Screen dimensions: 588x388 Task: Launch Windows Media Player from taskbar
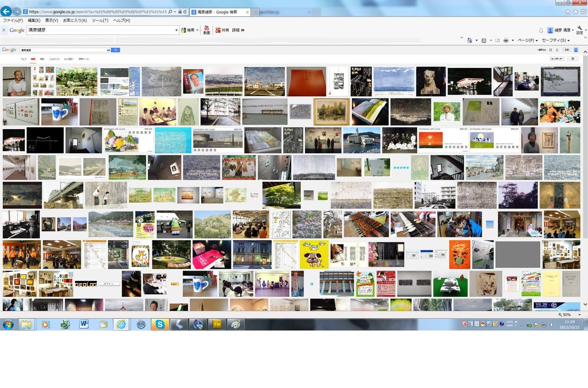coord(45,324)
